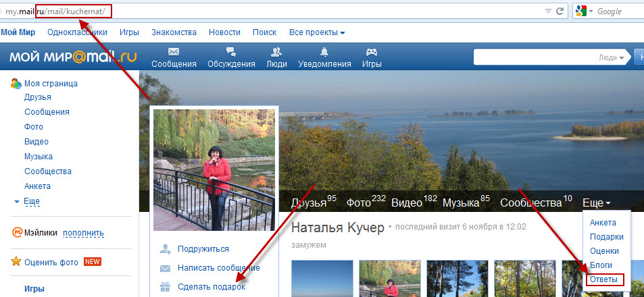
Task: Click the people search input field
Action: click(x=534, y=58)
